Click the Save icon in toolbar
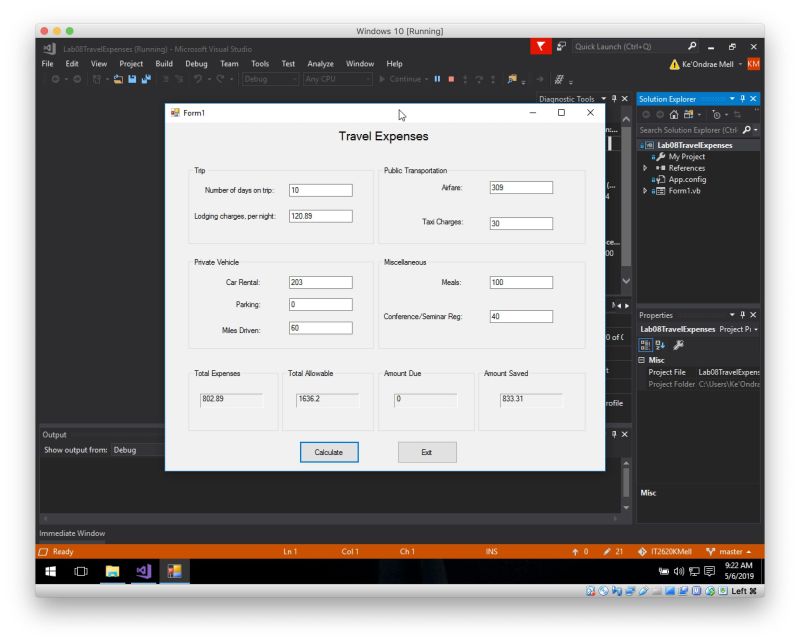The height and width of the screenshot is (644, 800). pyautogui.click(x=133, y=79)
